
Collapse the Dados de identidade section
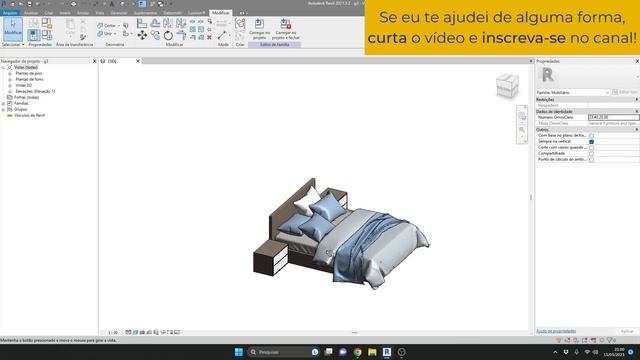(636, 111)
